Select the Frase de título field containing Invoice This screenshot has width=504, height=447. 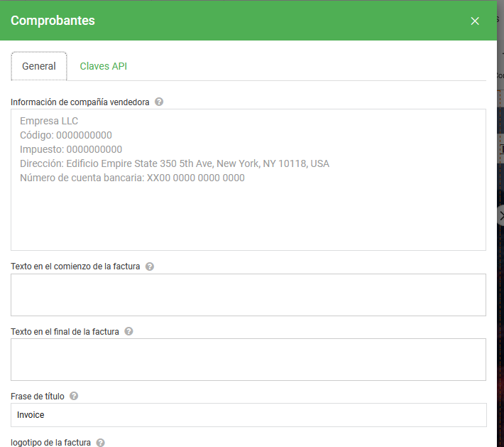[x=248, y=415]
